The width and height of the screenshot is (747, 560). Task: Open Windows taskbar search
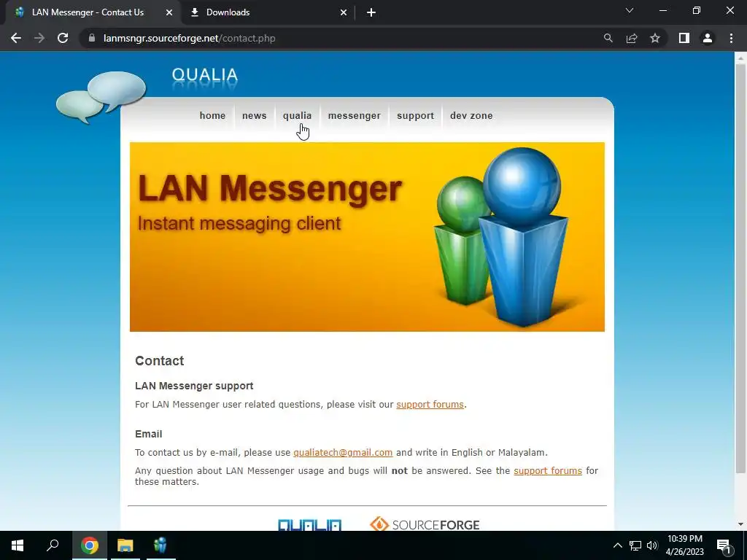point(53,545)
